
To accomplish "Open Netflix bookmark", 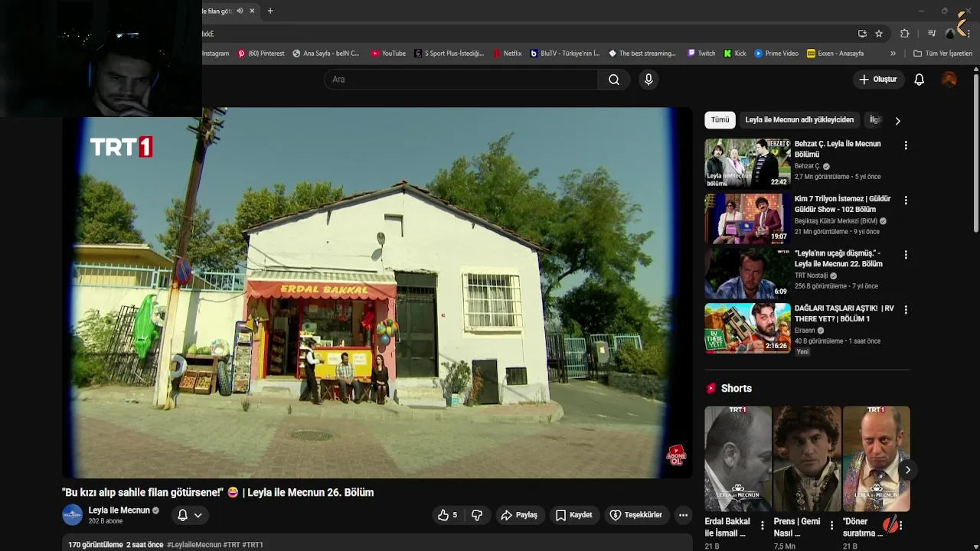I will coord(508,54).
